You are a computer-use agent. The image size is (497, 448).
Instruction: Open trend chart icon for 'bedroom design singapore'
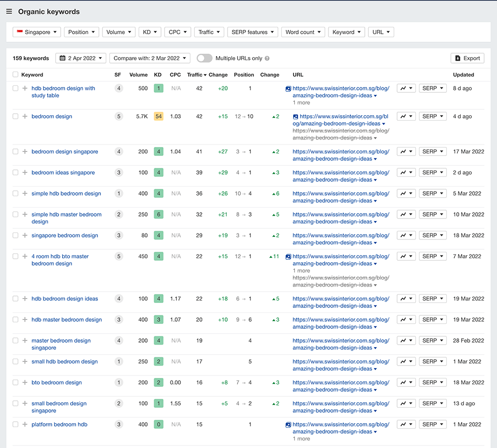pos(406,152)
